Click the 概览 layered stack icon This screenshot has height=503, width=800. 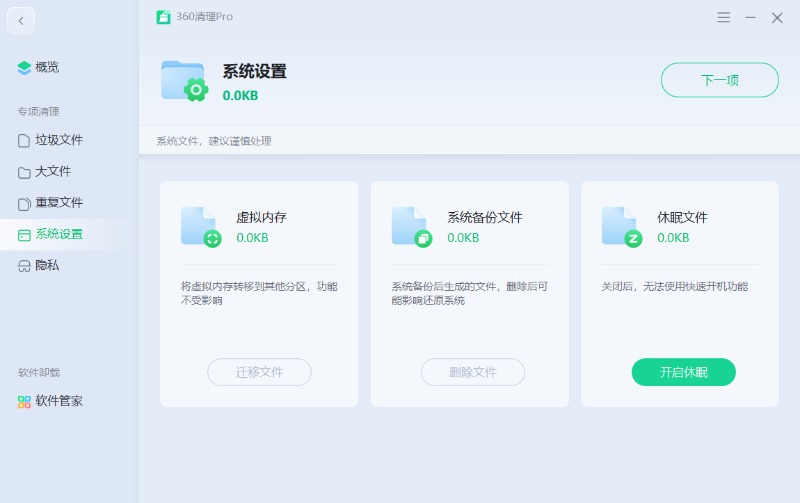point(24,68)
